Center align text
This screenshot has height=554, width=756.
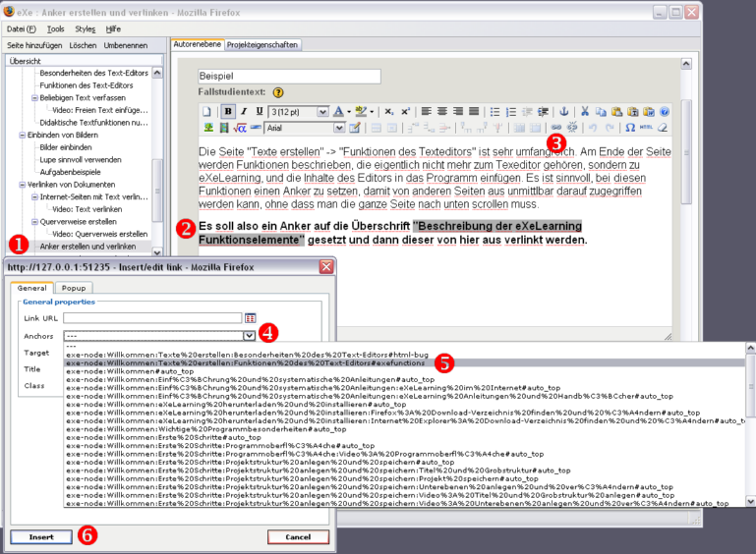click(442, 112)
